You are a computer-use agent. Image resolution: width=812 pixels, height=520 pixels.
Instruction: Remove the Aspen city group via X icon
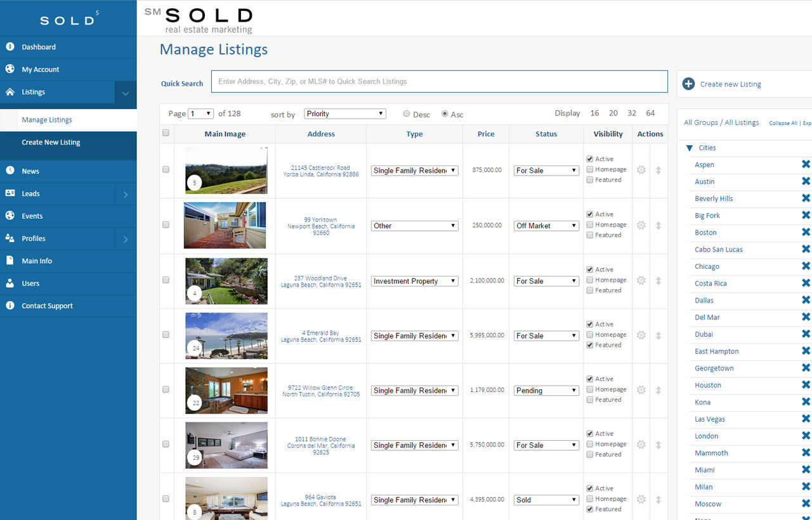click(x=806, y=164)
